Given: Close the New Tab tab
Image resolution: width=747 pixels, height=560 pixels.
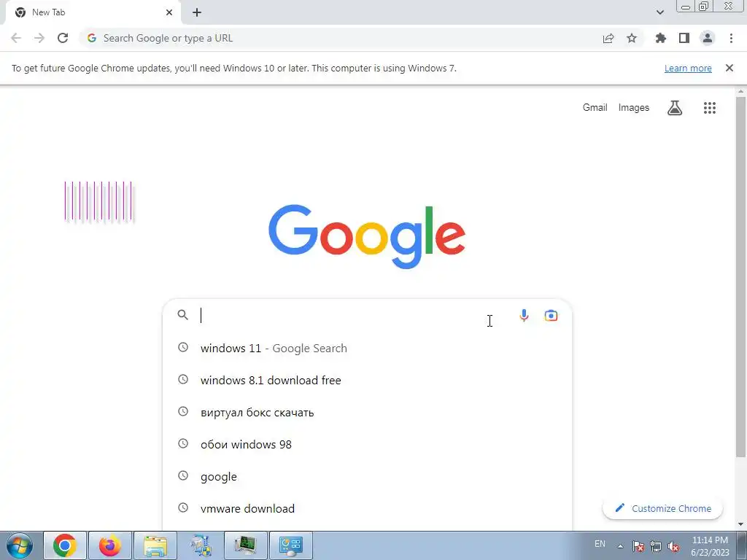Looking at the screenshot, I should point(169,12).
